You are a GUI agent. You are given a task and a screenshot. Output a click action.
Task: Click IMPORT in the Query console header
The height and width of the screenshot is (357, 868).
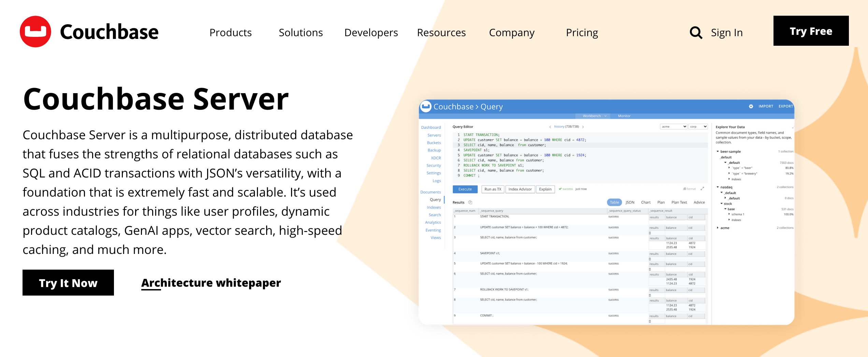click(766, 106)
